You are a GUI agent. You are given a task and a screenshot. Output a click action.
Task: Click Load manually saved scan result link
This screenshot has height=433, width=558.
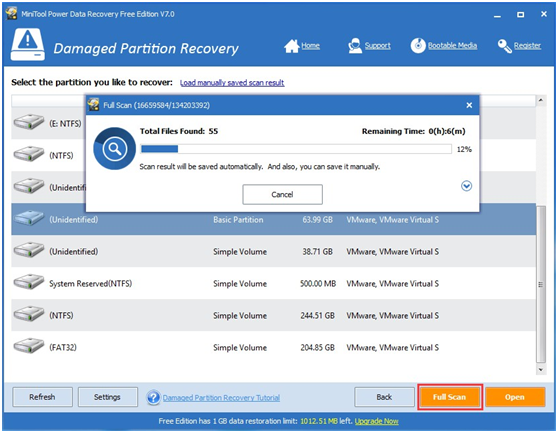click(x=232, y=83)
